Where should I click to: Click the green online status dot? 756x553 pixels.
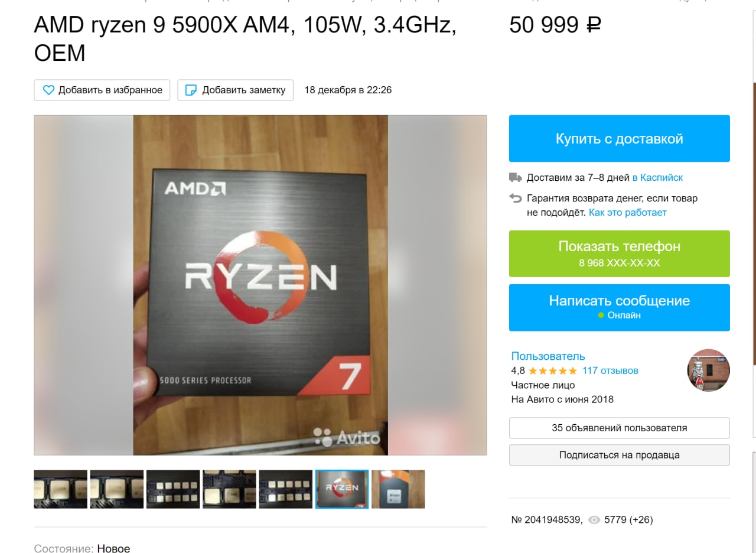(601, 315)
